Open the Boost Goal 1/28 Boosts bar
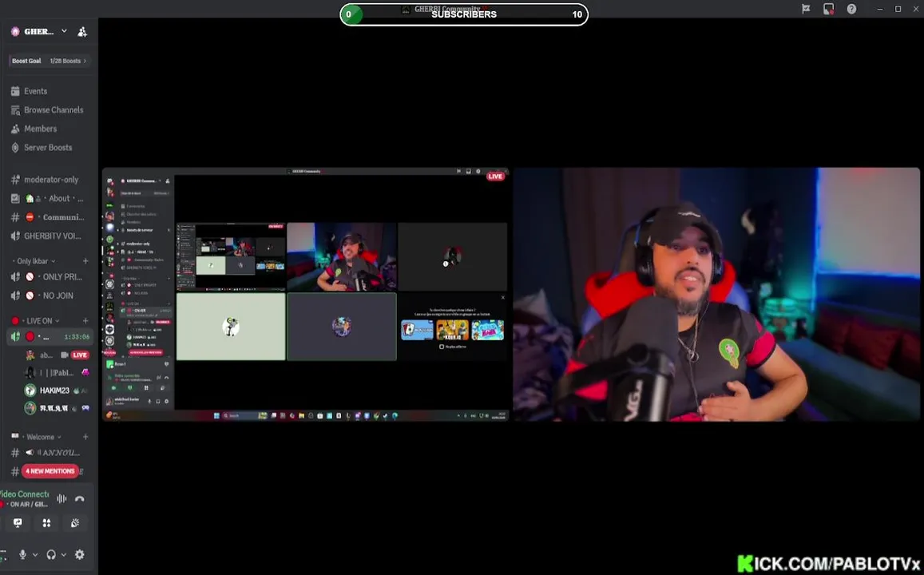Image resolution: width=924 pixels, height=575 pixels. click(x=50, y=61)
